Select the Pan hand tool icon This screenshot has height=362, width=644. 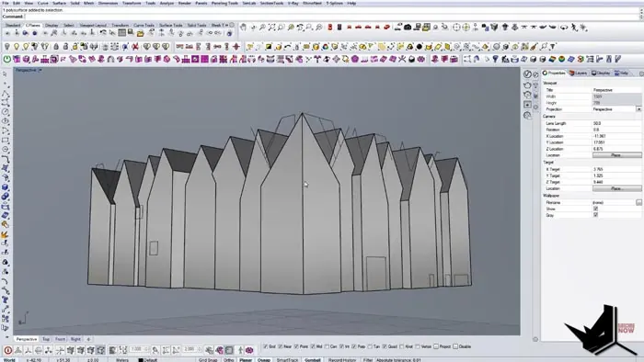coord(243,28)
